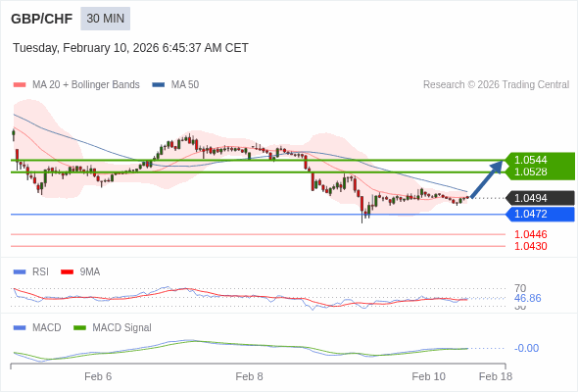Click the Feb 10 axis label

428,376
